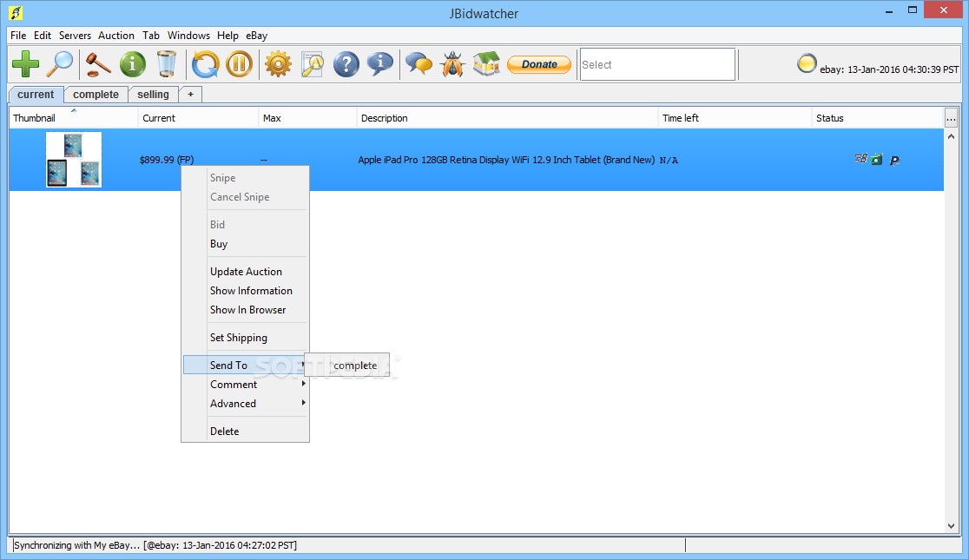Click the green plus Add Auction icon
Image resolution: width=969 pixels, height=560 pixels.
coord(25,64)
